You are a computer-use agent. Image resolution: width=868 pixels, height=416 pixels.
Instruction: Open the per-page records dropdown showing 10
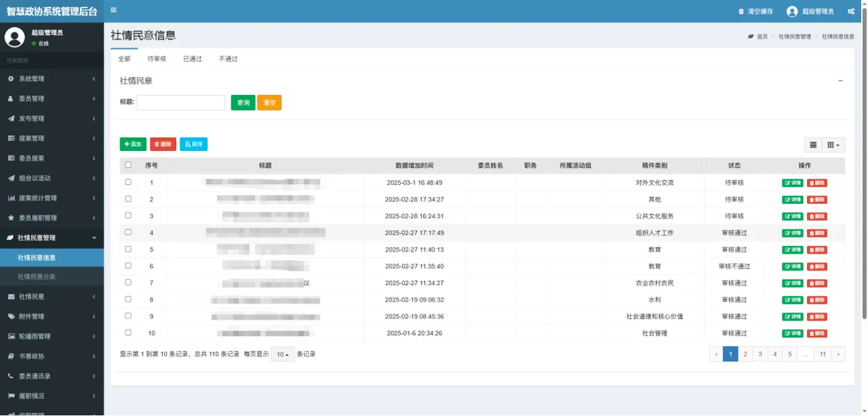tap(283, 354)
